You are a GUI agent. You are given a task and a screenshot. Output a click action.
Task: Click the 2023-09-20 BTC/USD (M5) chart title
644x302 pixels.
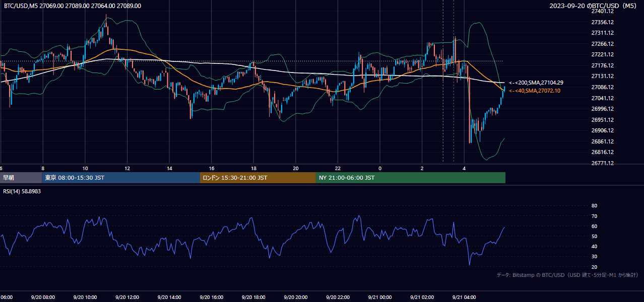[594, 6]
